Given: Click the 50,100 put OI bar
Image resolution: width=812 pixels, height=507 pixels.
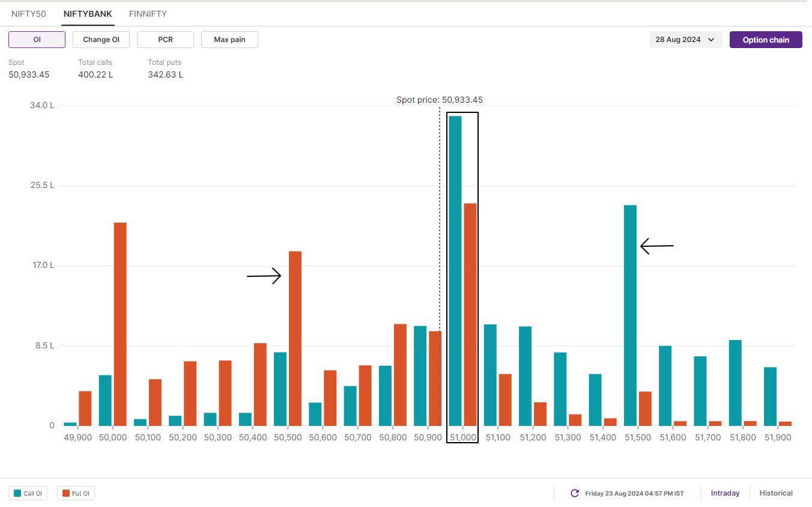Looking at the screenshot, I should (x=155, y=402).
